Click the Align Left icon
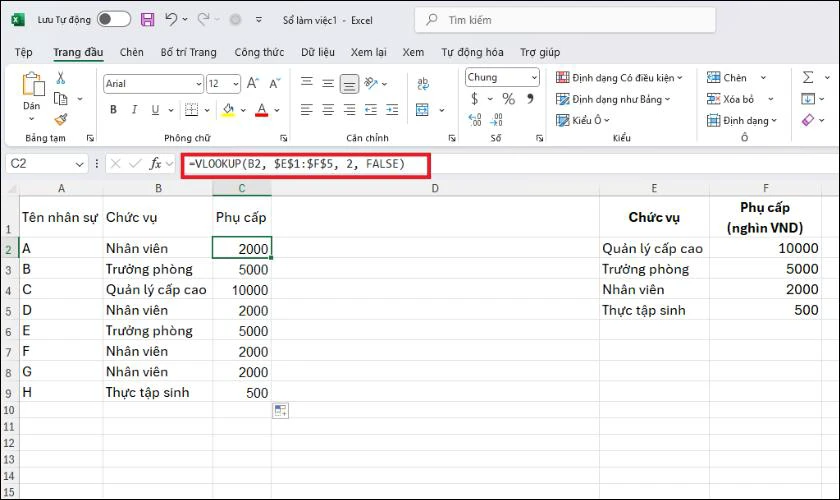The image size is (840, 500). pyautogui.click(x=306, y=110)
